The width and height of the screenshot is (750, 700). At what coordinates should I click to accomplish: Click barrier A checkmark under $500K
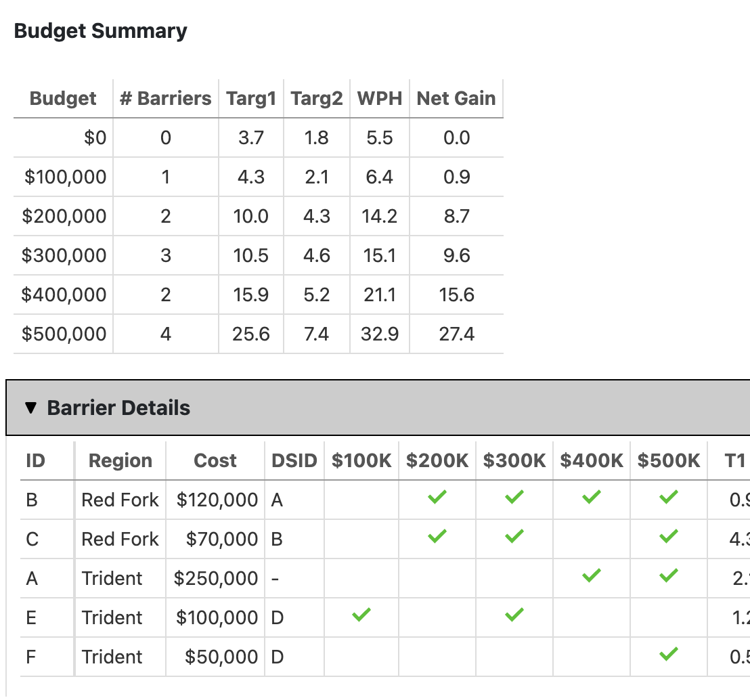tap(668, 575)
